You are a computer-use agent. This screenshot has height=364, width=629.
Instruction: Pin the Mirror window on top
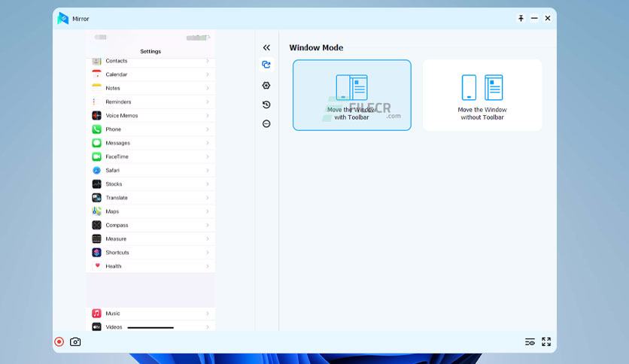[x=521, y=18]
